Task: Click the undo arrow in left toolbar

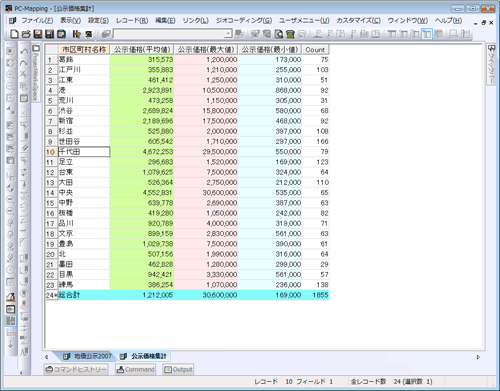Action: click(x=24, y=52)
